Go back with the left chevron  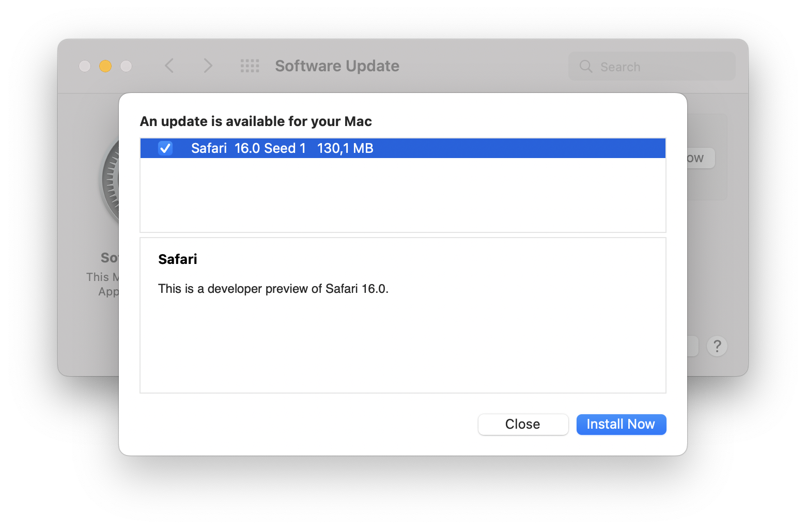click(169, 66)
